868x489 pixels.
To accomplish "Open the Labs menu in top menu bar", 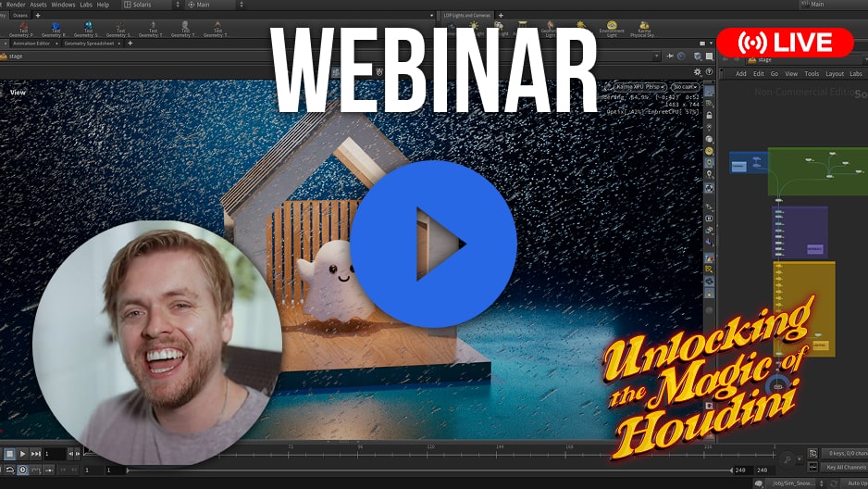I will (86, 5).
